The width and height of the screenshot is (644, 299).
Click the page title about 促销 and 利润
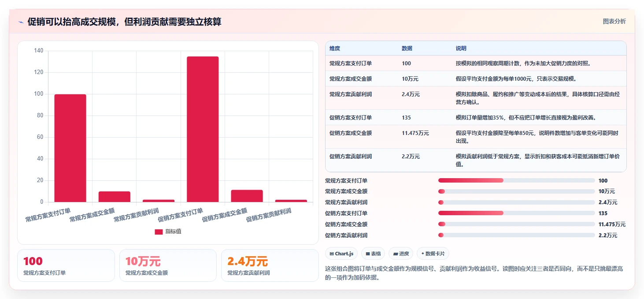click(x=124, y=22)
